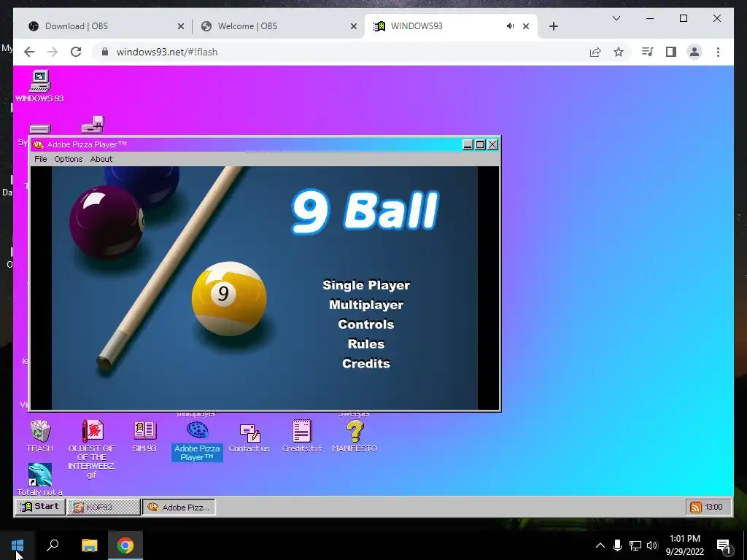
Task: Reload the page in Chrome
Action: [x=76, y=52]
